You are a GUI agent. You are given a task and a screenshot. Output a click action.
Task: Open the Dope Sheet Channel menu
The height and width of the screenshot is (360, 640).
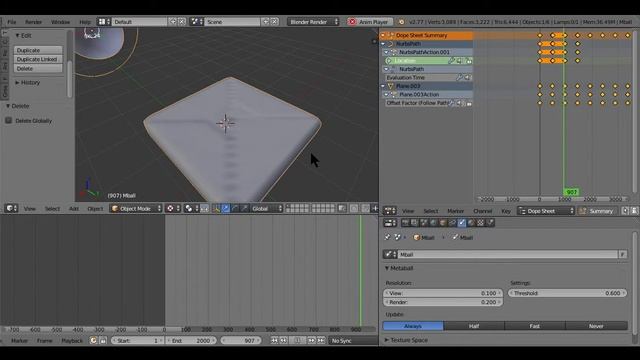[x=482, y=211]
